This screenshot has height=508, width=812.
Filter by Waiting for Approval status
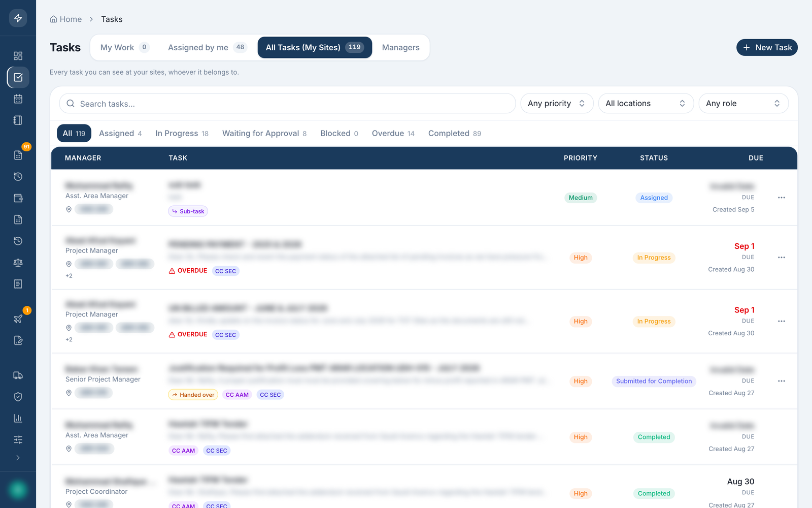pos(264,133)
